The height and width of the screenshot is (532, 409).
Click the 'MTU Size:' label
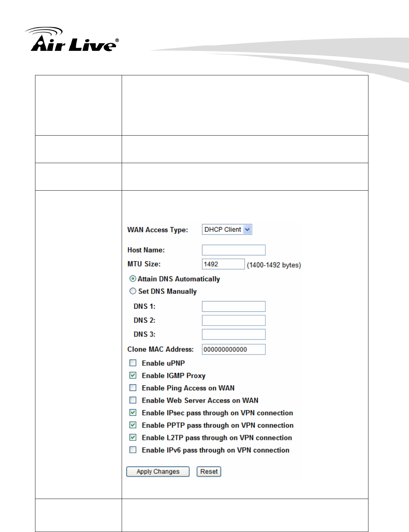144,264
